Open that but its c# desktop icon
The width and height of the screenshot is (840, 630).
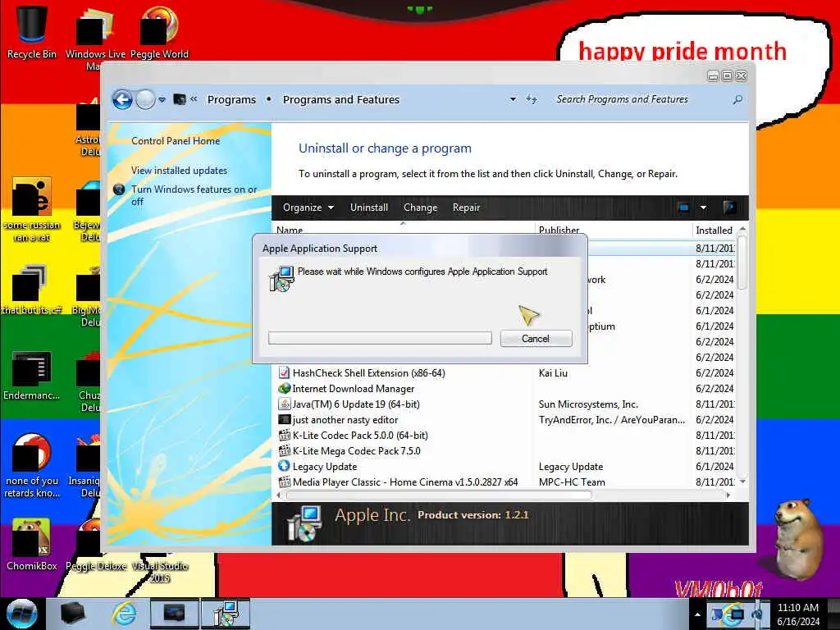coord(32,290)
